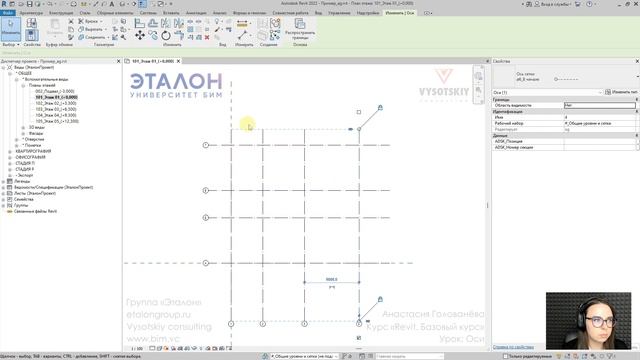
Task: Click the 101 floor plan view tab
Action: (152, 61)
